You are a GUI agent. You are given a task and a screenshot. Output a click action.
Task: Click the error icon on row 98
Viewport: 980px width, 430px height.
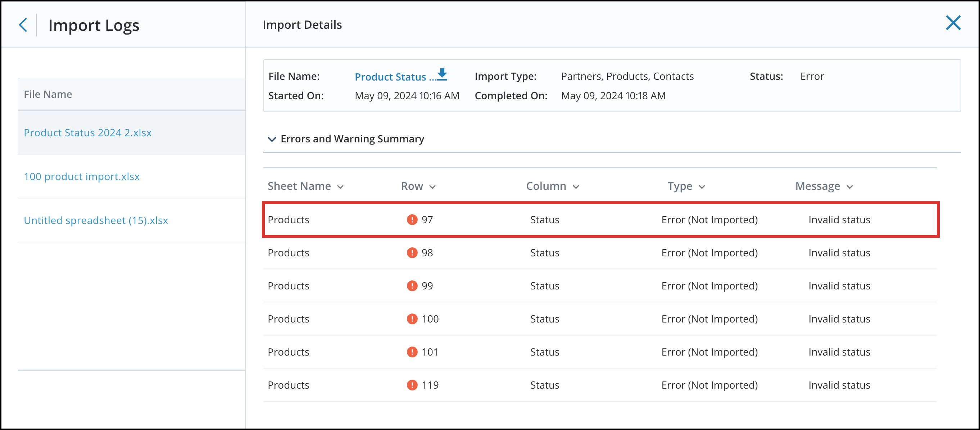412,252
